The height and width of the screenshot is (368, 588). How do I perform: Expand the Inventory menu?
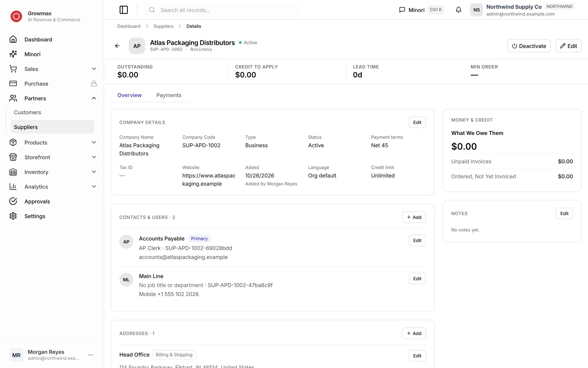click(x=94, y=172)
